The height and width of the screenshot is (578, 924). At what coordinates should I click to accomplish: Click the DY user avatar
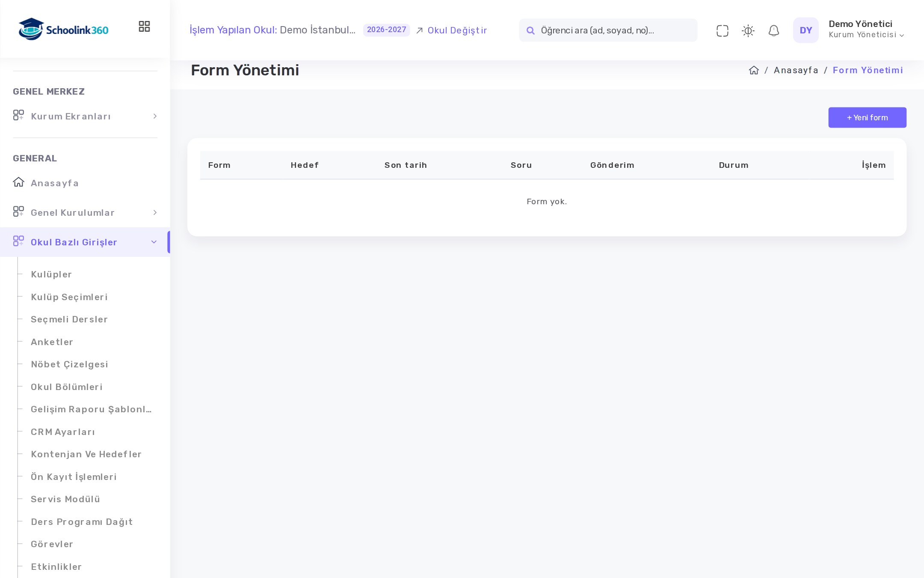pyautogui.click(x=806, y=30)
